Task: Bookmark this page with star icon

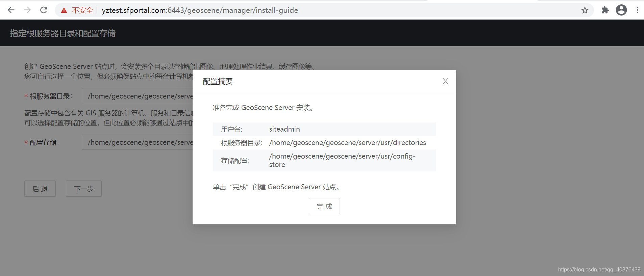Action: [x=585, y=10]
